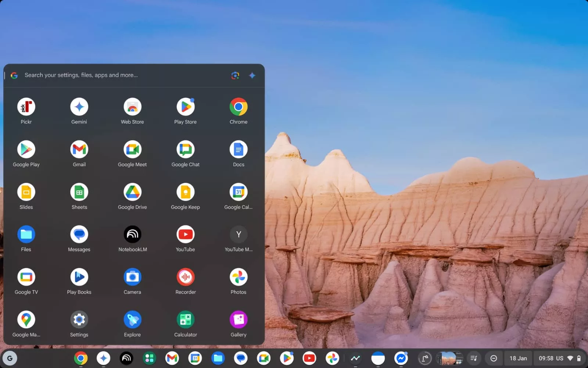Launch the Explore app
Viewport: 588px width, 368px height.
pos(132,320)
